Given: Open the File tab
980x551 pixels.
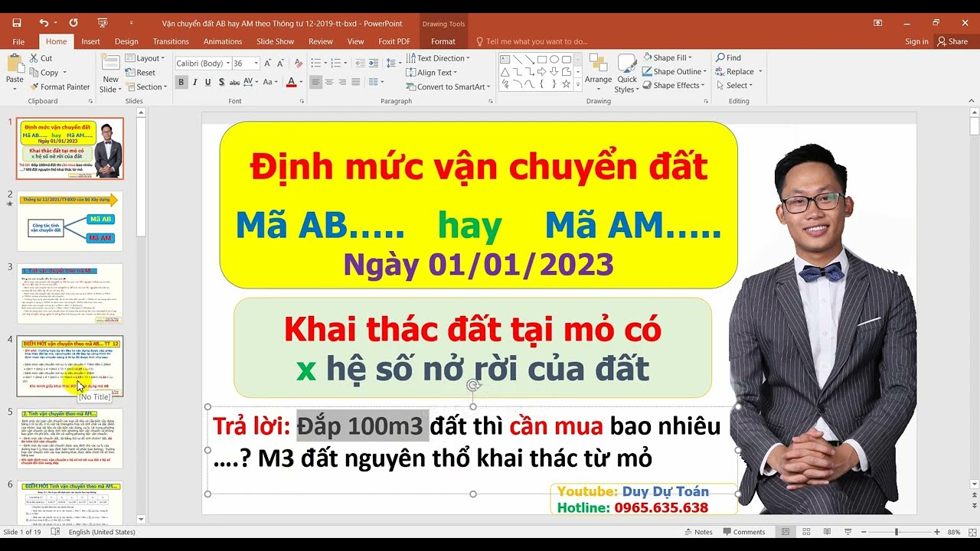Looking at the screenshot, I should tap(18, 41).
